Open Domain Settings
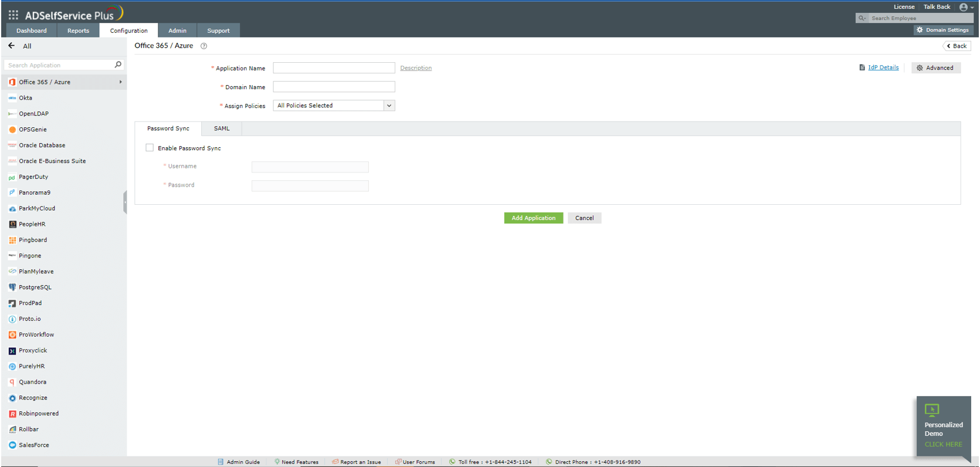 pyautogui.click(x=943, y=30)
